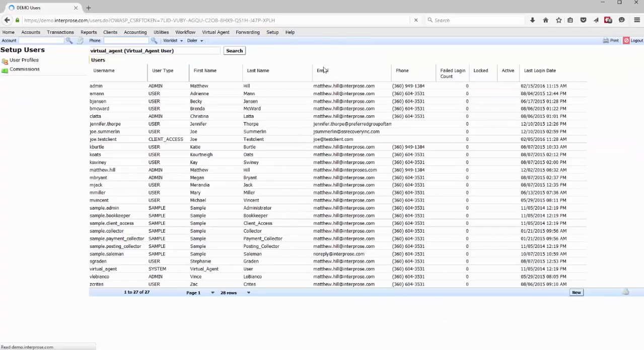Screen dimensions: 644x350
Task: Click the Search button
Action: tap(234, 51)
